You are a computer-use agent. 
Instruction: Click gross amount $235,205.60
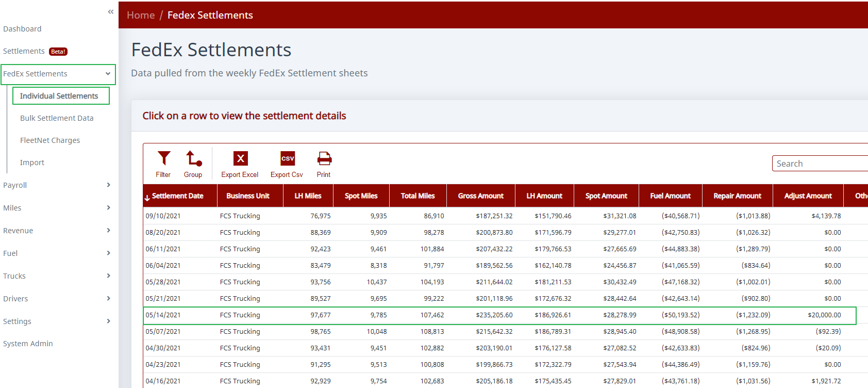494,315
